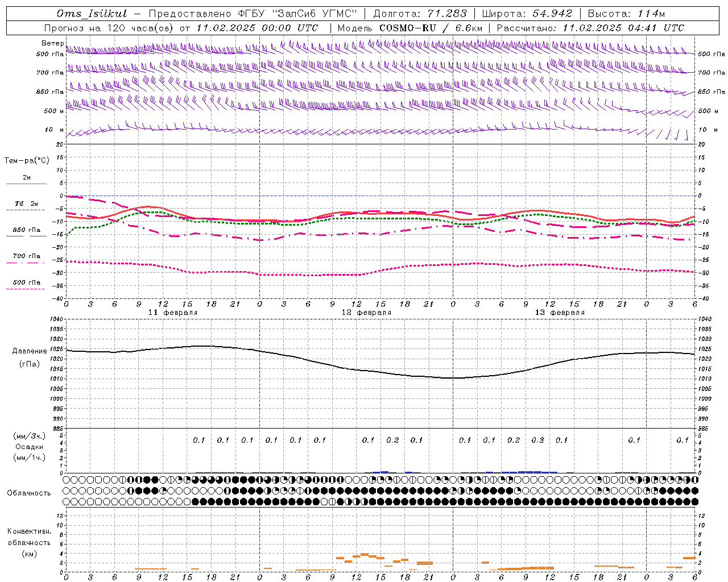
Task: Click the forecast start time 11.02.2025 00:00 UTC
Action: (257, 28)
